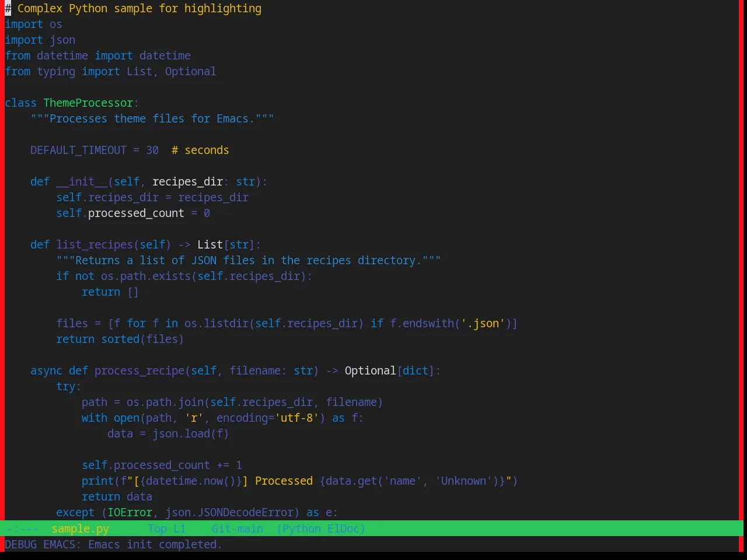Click the '# seconds' comment

pos(200,150)
